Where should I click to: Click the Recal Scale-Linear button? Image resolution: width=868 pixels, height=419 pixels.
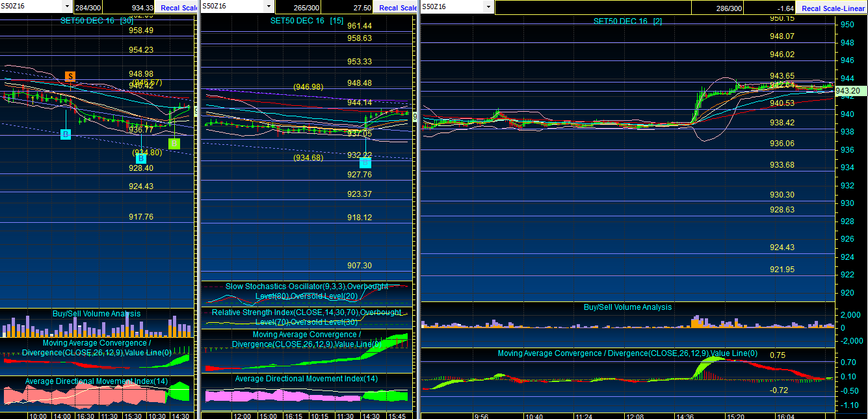click(x=833, y=8)
